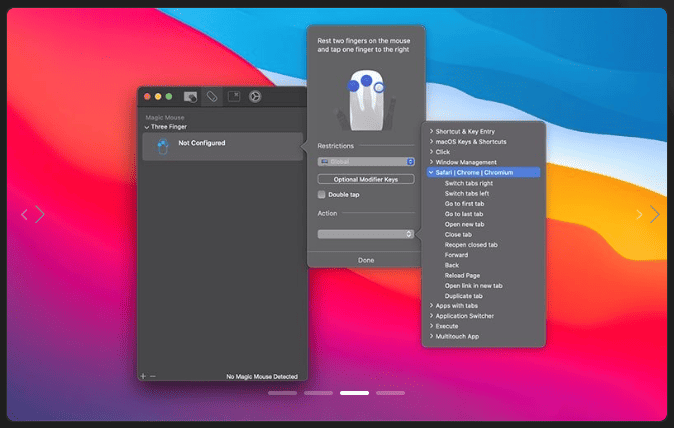Image resolution: width=674 pixels, height=428 pixels.
Task: Pick the Close tab action
Action: pos(458,235)
